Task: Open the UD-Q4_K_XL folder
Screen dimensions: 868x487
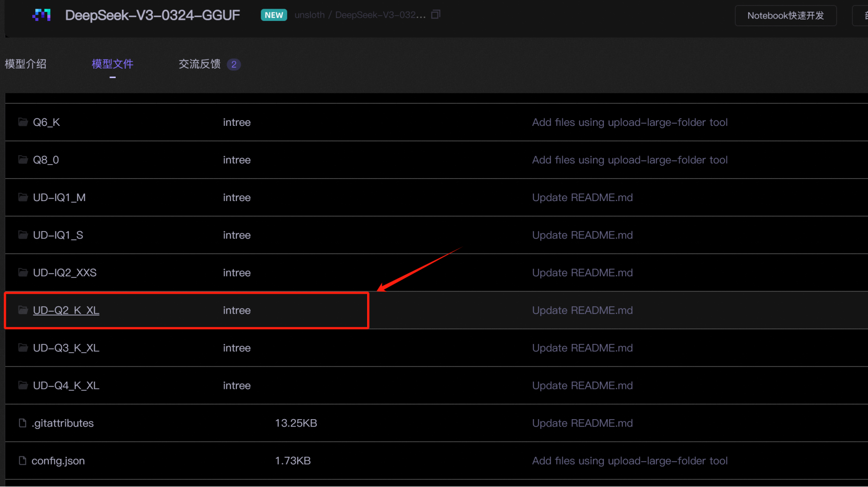Action: click(x=66, y=385)
